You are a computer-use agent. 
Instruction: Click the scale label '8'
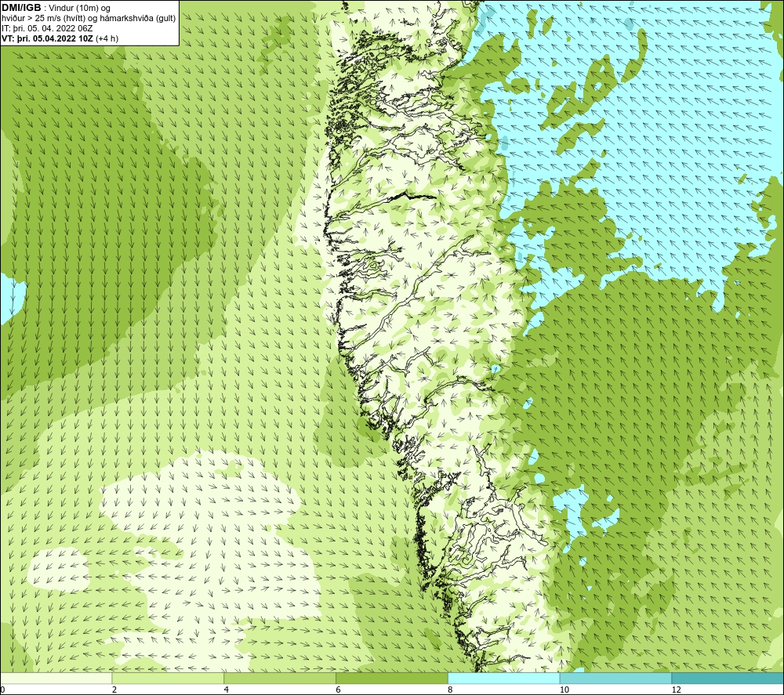pos(451,690)
